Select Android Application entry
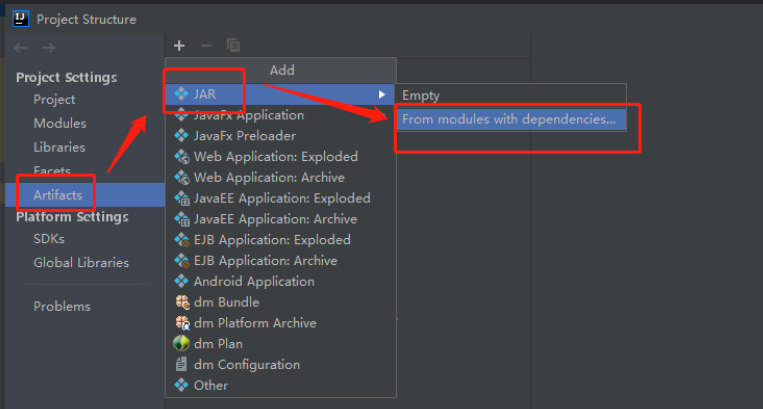The width and height of the screenshot is (763, 409). (281, 281)
